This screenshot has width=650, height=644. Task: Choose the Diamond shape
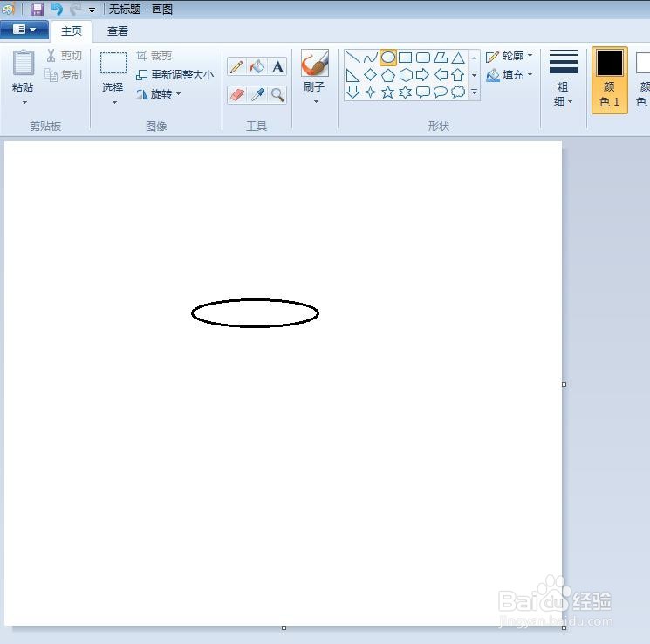point(370,75)
